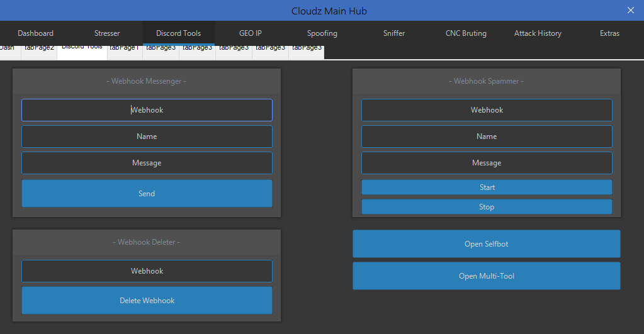Click the Stop button
644x334 pixels.
(487, 207)
